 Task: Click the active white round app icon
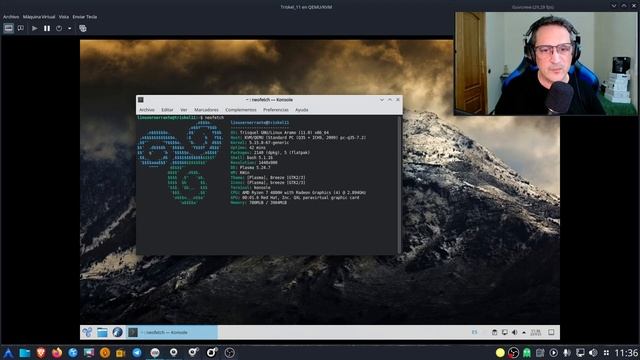pos(155,353)
